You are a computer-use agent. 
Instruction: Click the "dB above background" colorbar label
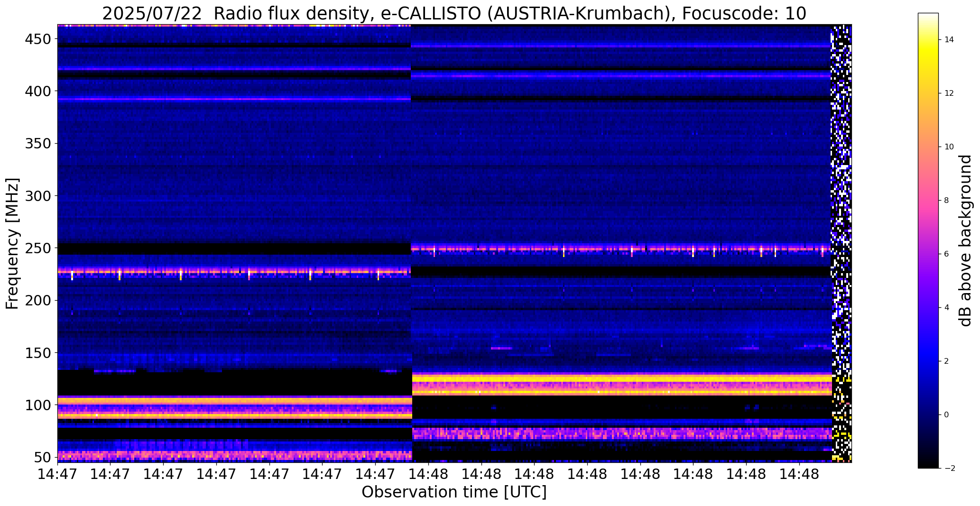pyautogui.click(x=965, y=240)
